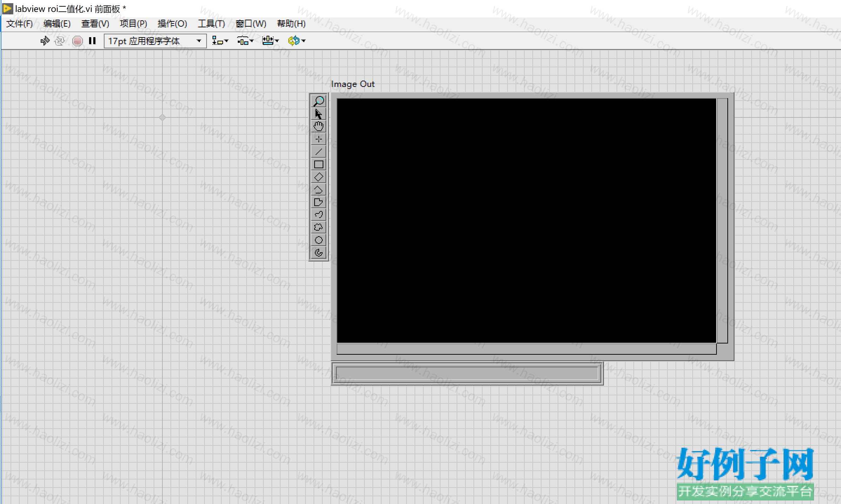Open the 查看(V) menu

(x=95, y=24)
